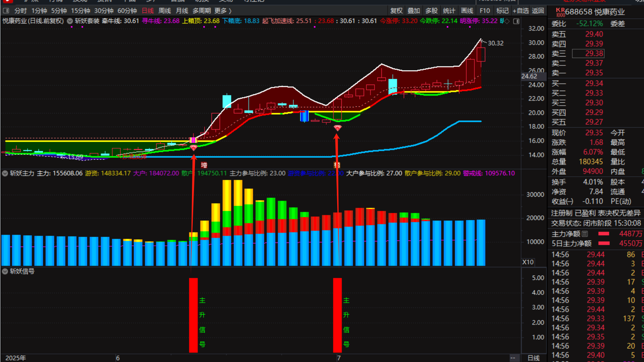Switch to the 周线 weekly period tab

(x=164, y=11)
